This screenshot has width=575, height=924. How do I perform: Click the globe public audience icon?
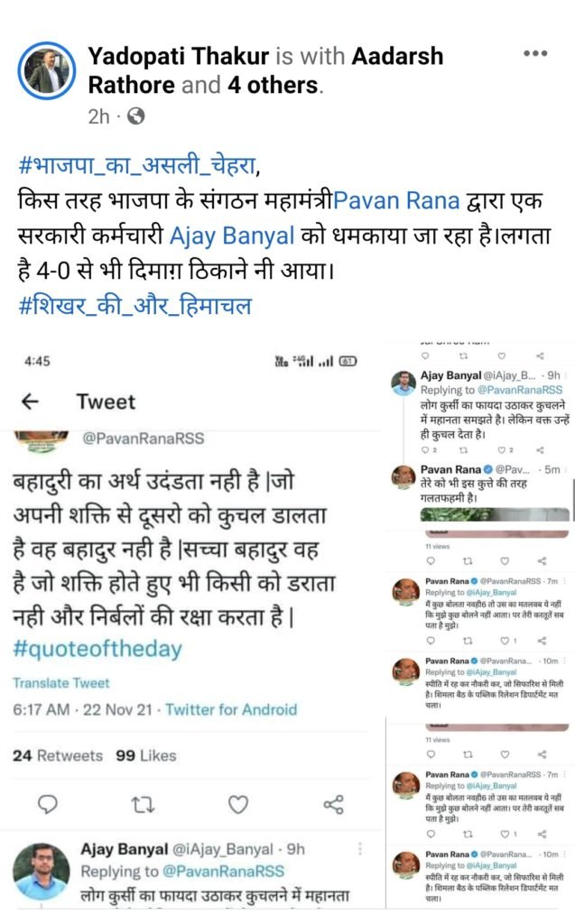pyautogui.click(x=136, y=116)
